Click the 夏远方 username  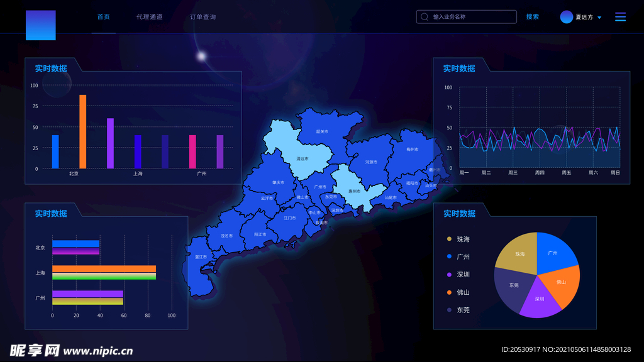coord(584,17)
